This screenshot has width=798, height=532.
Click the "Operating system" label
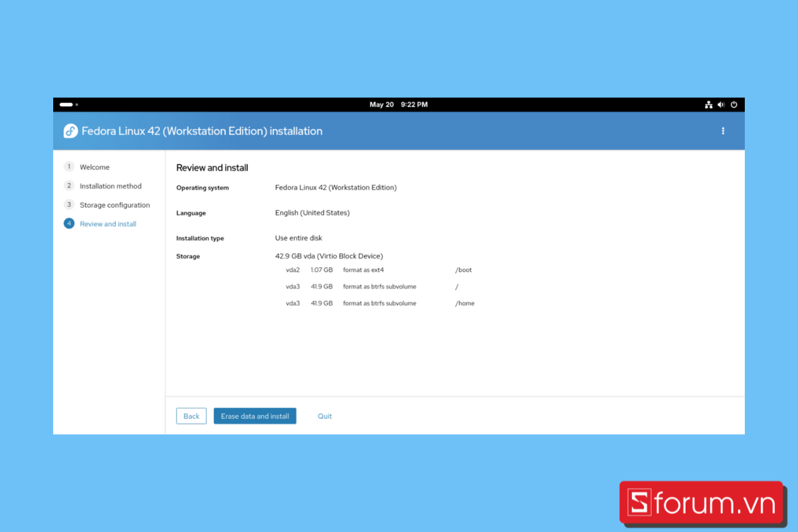coord(202,188)
